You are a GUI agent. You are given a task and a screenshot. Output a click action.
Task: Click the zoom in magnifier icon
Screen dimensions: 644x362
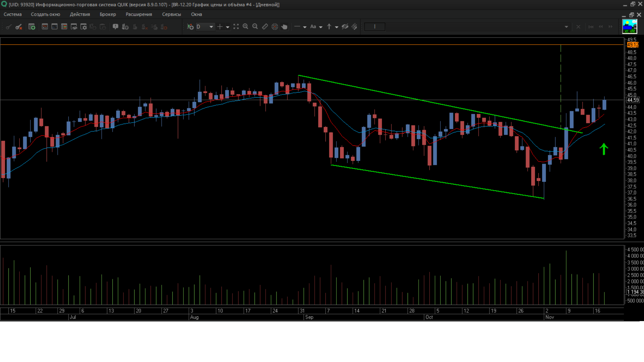[x=246, y=27]
